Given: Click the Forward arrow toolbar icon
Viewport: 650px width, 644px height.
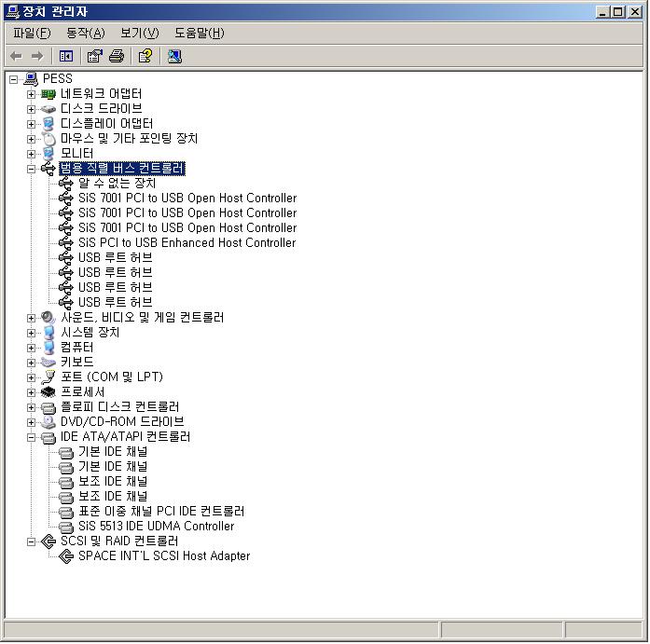Looking at the screenshot, I should 37,56.
